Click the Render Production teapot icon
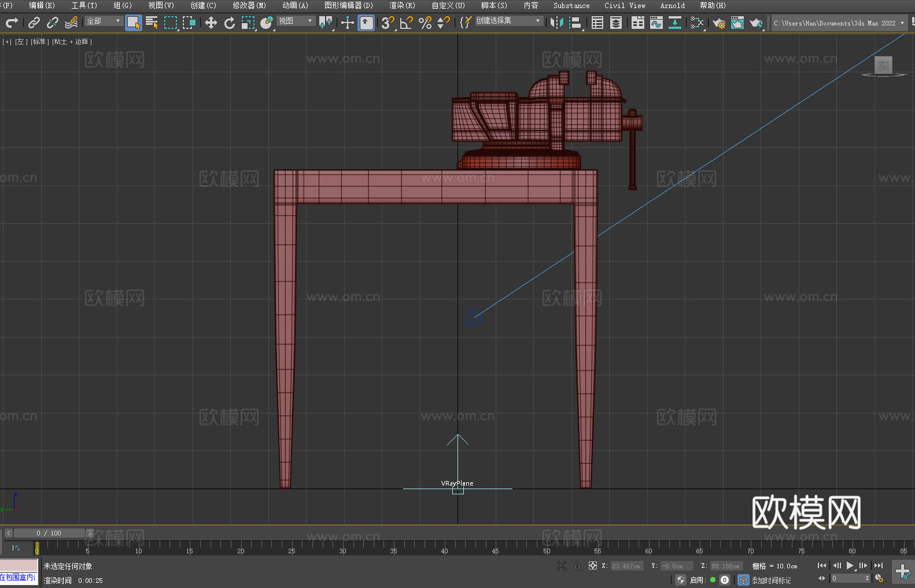Image resolution: width=915 pixels, height=588 pixels. coord(756,23)
